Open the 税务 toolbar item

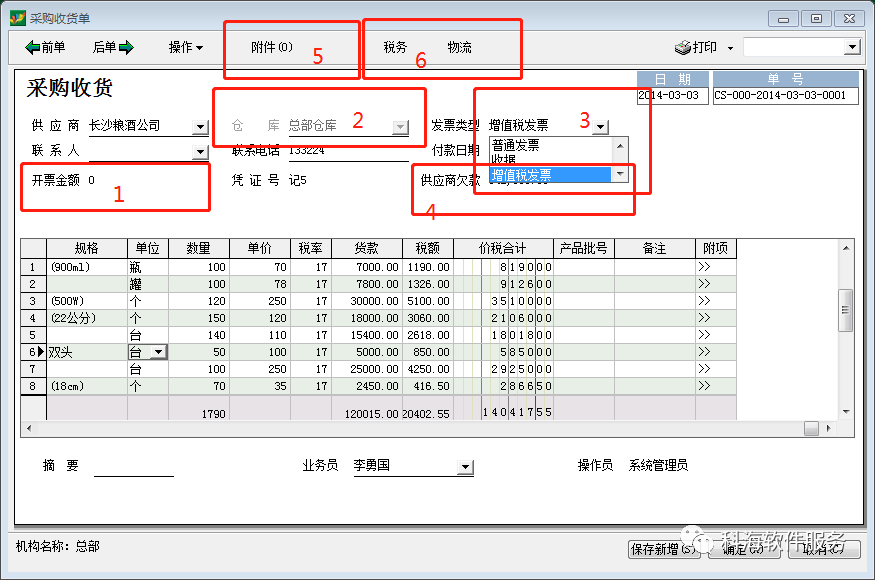pos(395,47)
